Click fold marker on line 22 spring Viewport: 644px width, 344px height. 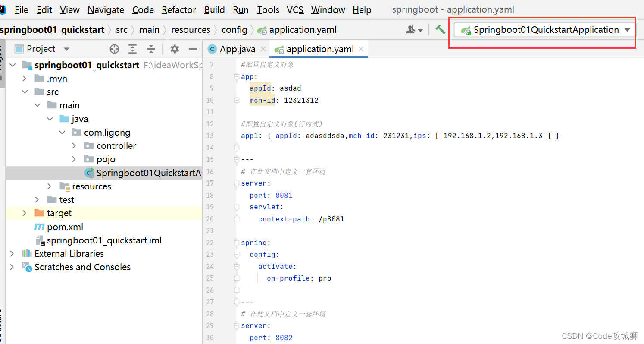pos(237,243)
